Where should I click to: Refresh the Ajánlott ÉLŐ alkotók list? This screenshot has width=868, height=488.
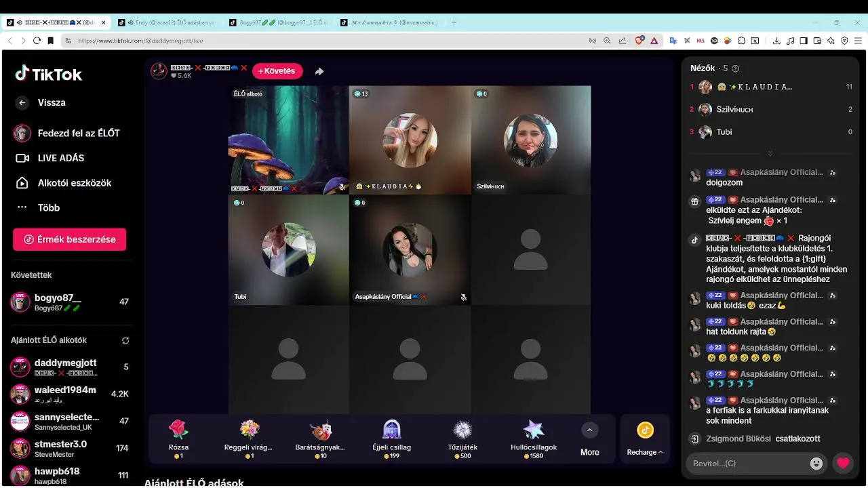coord(125,340)
